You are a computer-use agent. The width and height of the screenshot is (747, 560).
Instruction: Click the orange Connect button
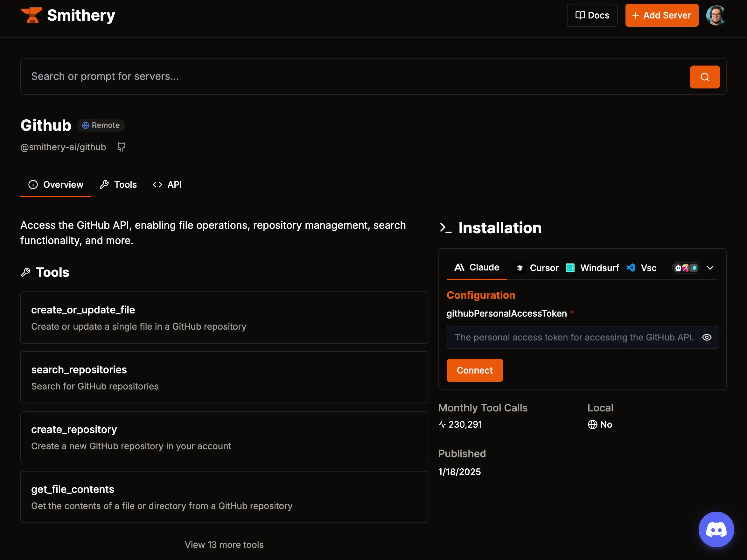(x=474, y=370)
